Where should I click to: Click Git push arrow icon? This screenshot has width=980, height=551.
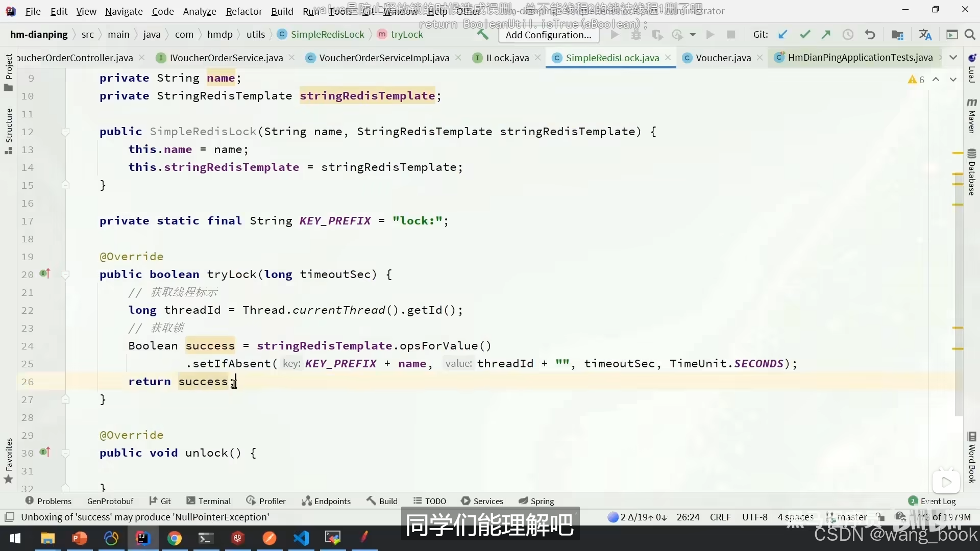(826, 35)
